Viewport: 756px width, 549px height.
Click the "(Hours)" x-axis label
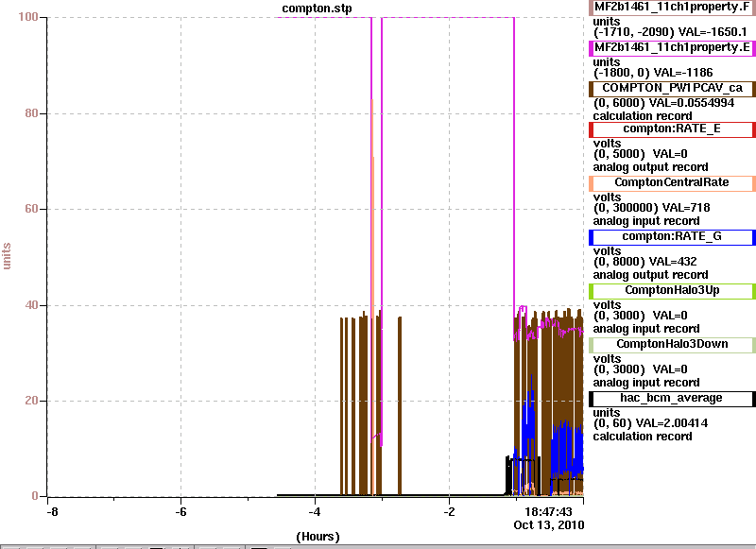(318, 537)
